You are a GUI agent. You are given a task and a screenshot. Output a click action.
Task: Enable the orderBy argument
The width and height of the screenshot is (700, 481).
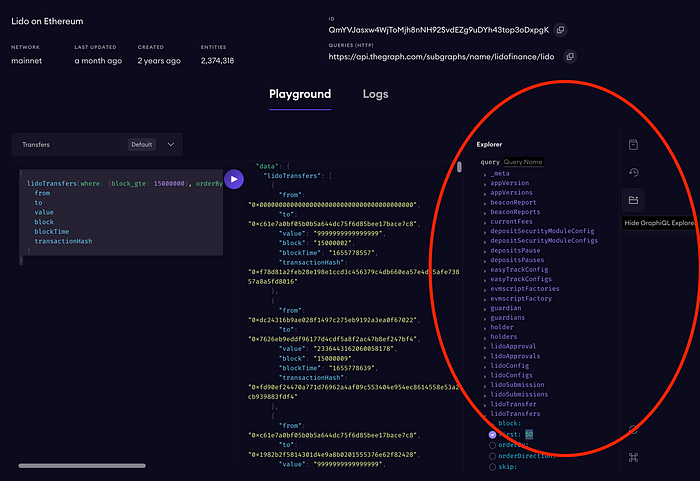click(x=492, y=445)
